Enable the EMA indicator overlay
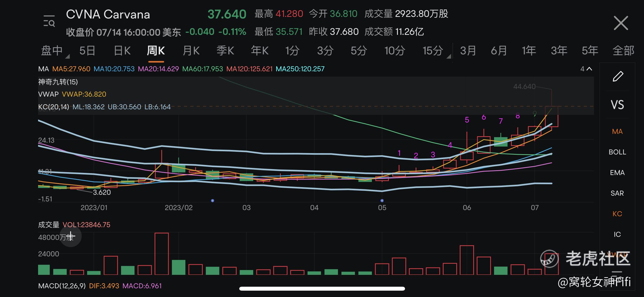 (x=617, y=173)
